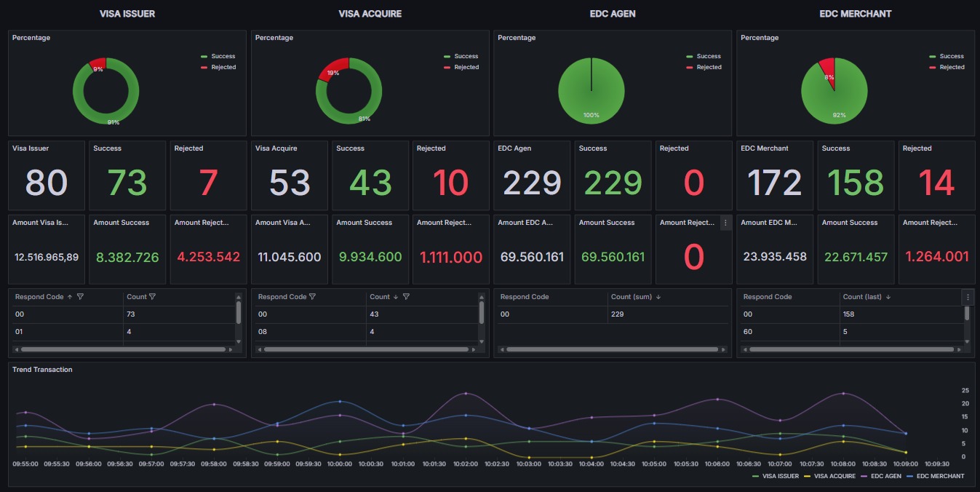The width and height of the screenshot is (980, 492).
Task: Click scroll-left arrow in EDC Merchant table
Action: pyautogui.click(x=745, y=349)
